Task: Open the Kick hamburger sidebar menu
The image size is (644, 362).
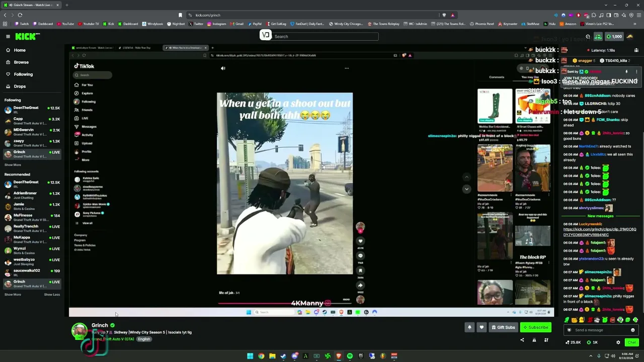Action: (8, 36)
